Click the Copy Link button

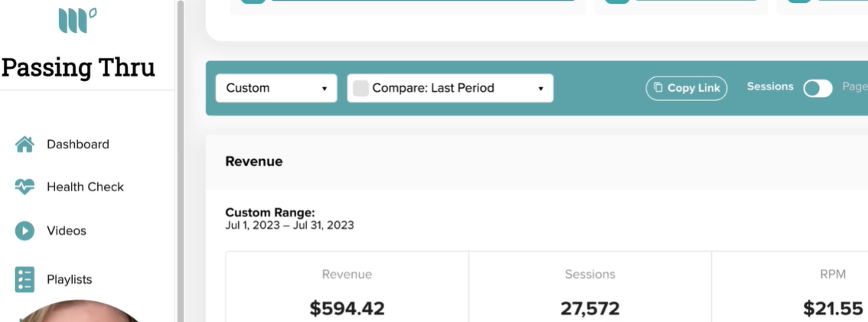click(687, 88)
